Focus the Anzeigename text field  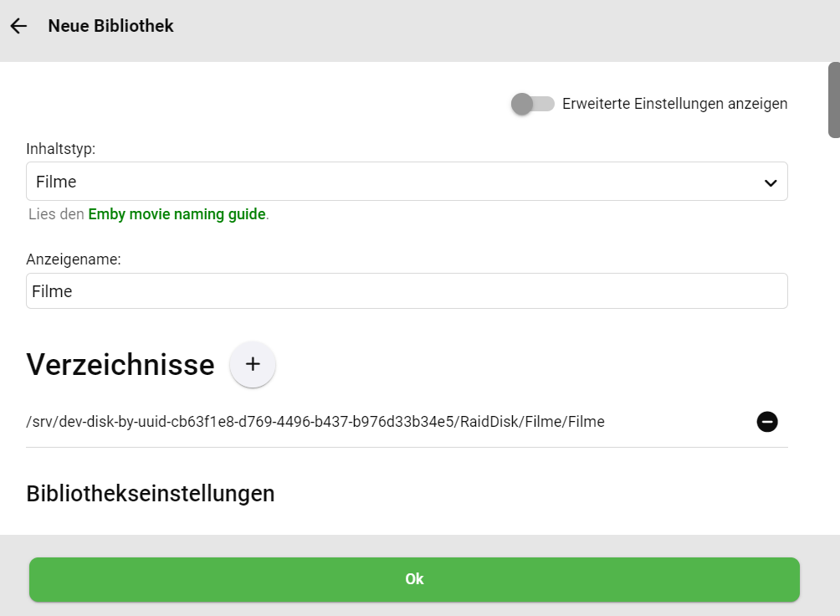407,291
